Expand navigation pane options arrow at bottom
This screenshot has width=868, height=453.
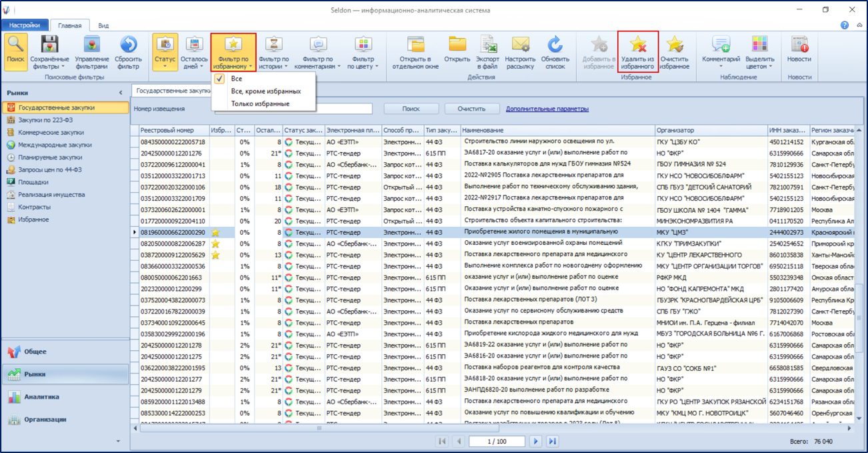(119, 441)
